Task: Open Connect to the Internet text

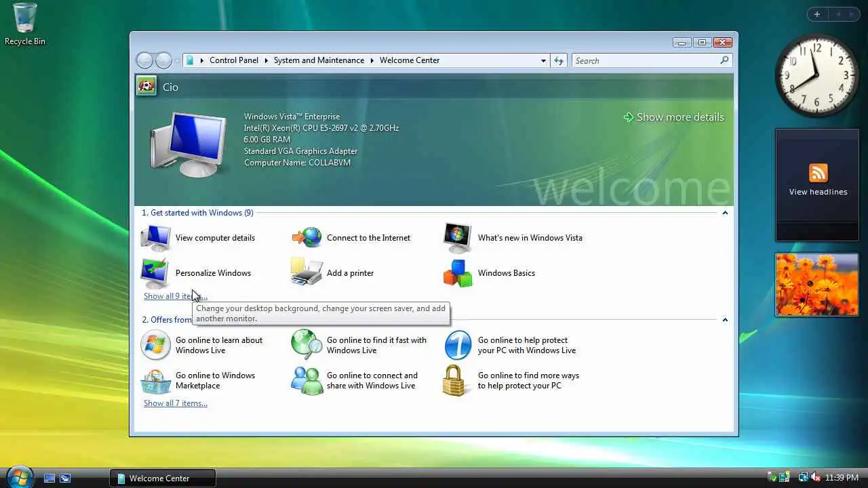Action: pyautogui.click(x=368, y=238)
